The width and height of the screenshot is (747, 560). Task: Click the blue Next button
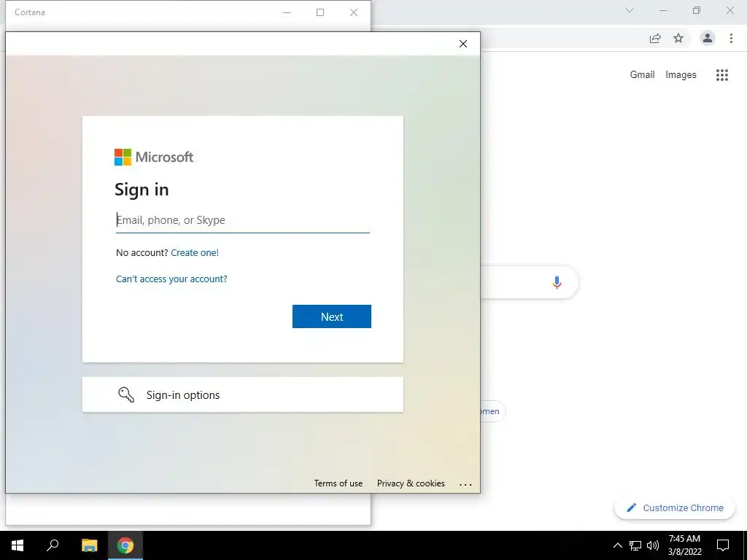coord(332,316)
